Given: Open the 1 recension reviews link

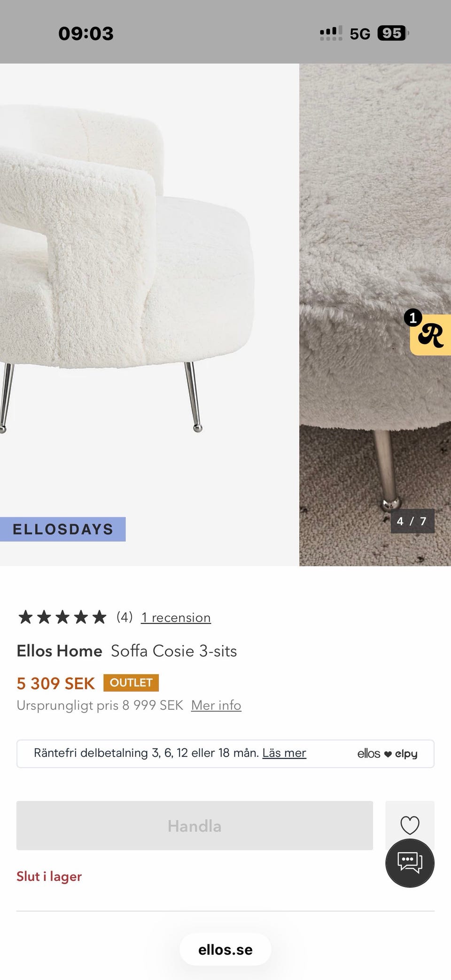Looking at the screenshot, I should click(x=176, y=617).
